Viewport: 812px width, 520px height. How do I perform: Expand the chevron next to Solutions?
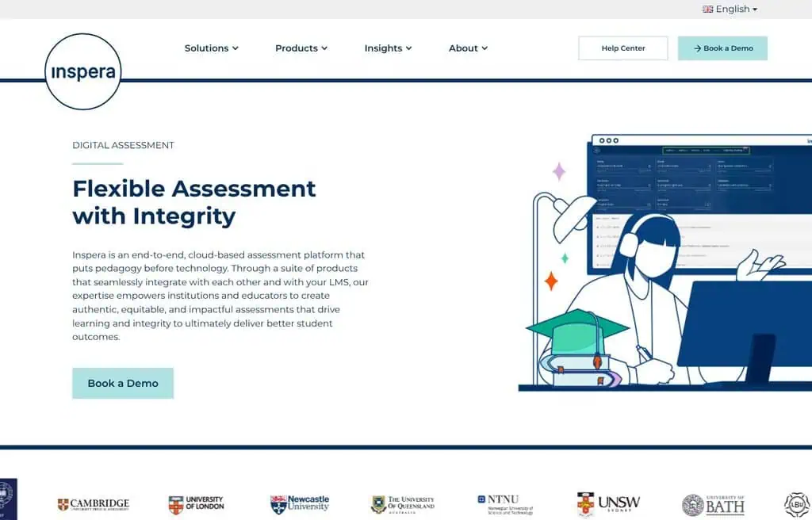point(235,48)
